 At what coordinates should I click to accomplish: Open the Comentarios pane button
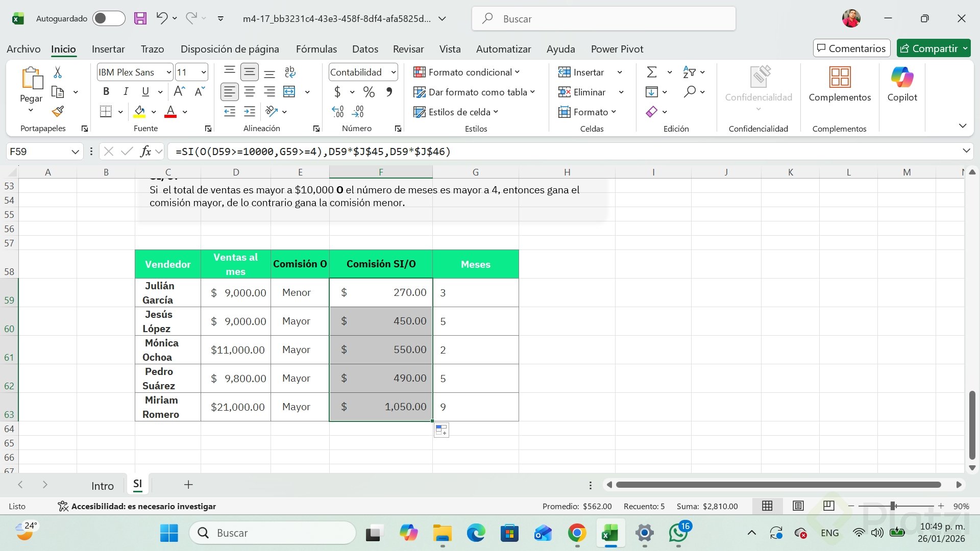tap(851, 48)
